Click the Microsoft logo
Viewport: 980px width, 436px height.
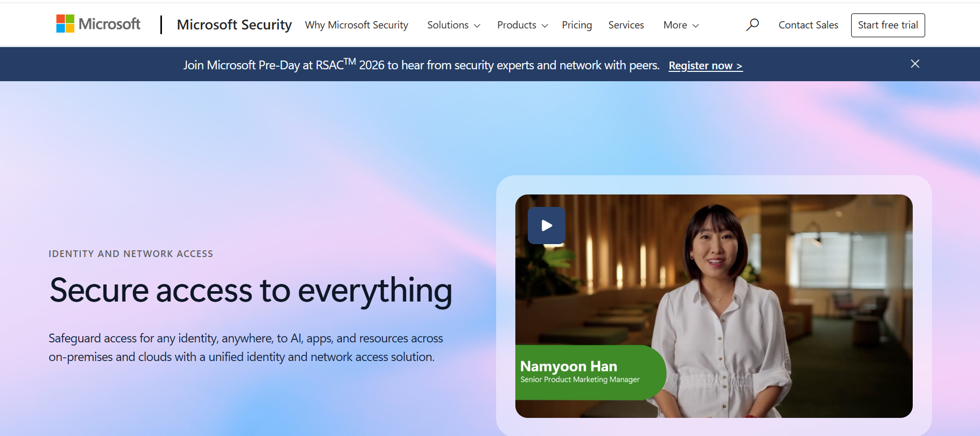(x=98, y=24)
